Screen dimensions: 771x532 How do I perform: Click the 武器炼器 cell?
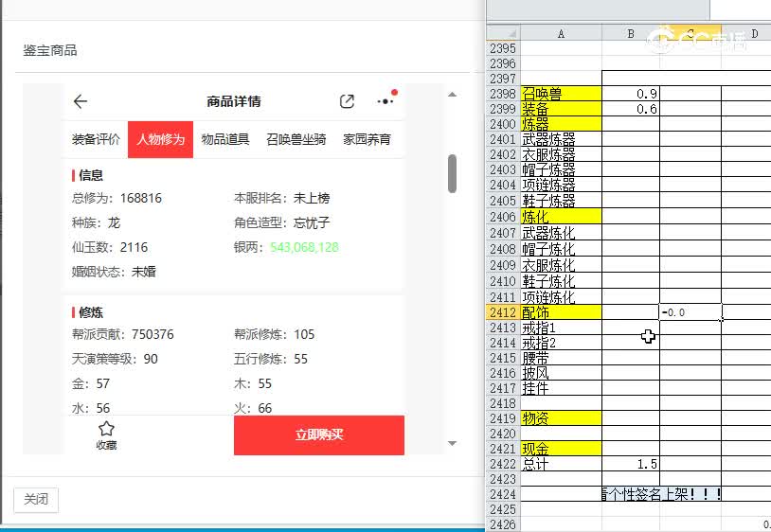pyautogui.click(x=561, y=139)
